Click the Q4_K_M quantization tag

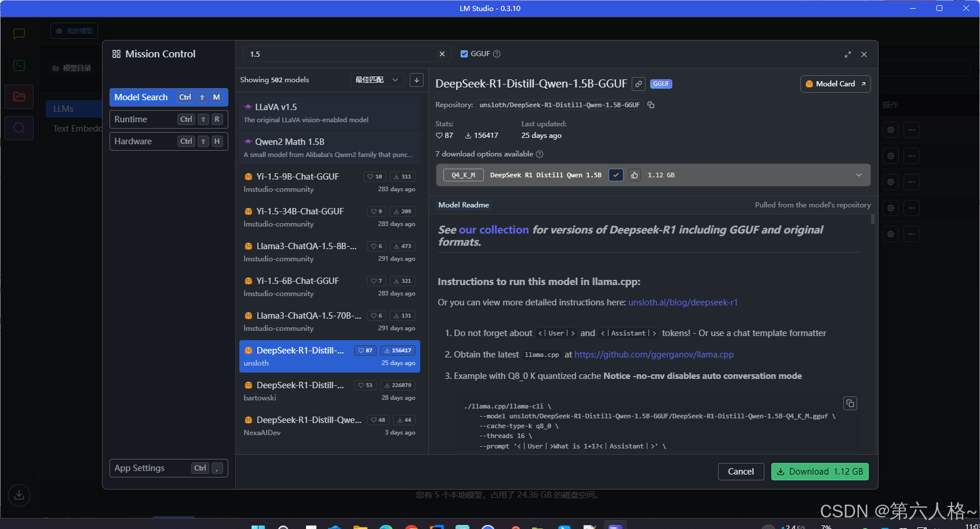464,175
